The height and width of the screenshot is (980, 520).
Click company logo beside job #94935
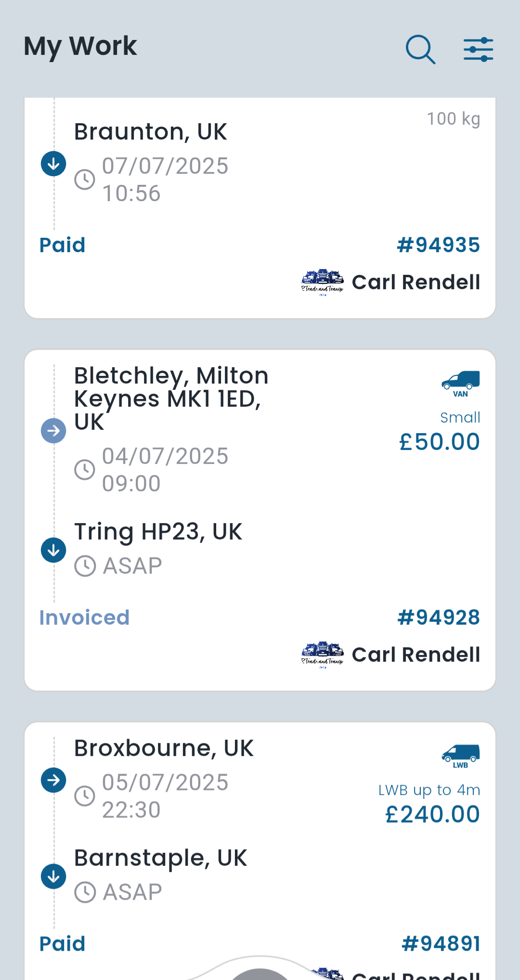tap(323, 283)
